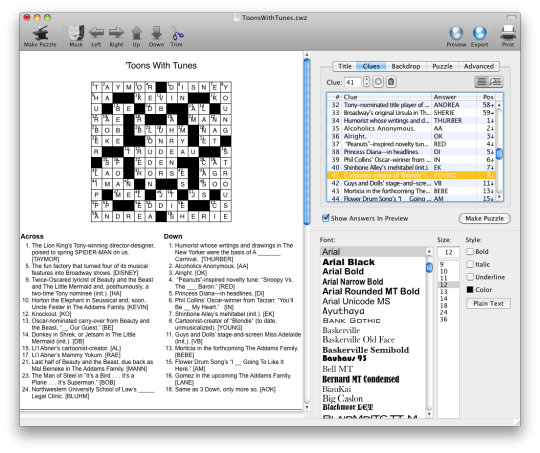Choose Baskerville Old Face font
The width and height of the screenshot is (540, 453).
pyautogui.click(x=358, y=340)
